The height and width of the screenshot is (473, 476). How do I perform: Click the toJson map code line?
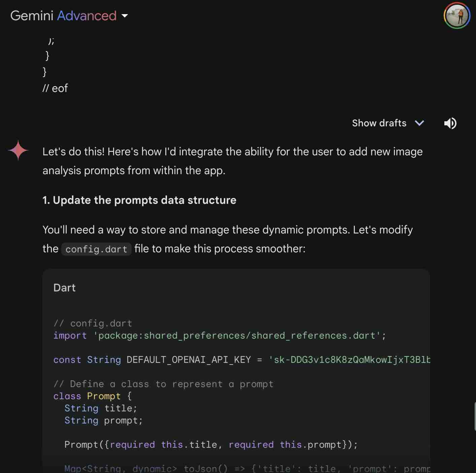point(247,468)
